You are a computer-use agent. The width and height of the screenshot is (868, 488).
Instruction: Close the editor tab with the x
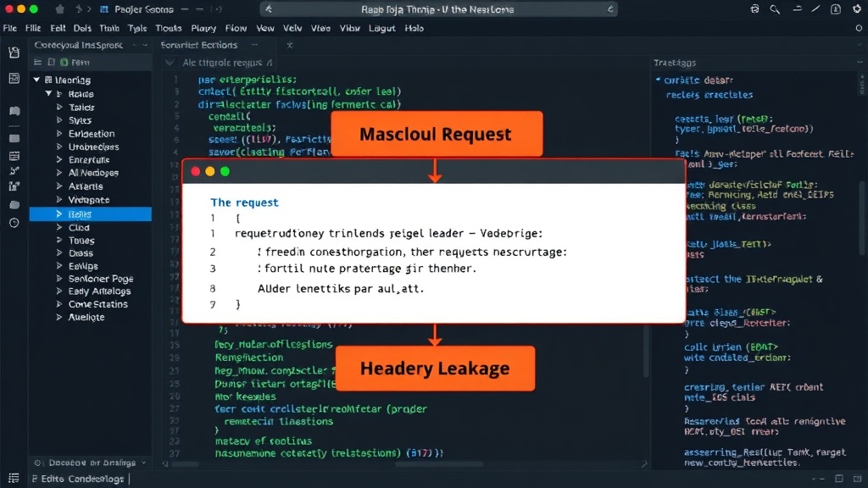(x=290, y=46)
